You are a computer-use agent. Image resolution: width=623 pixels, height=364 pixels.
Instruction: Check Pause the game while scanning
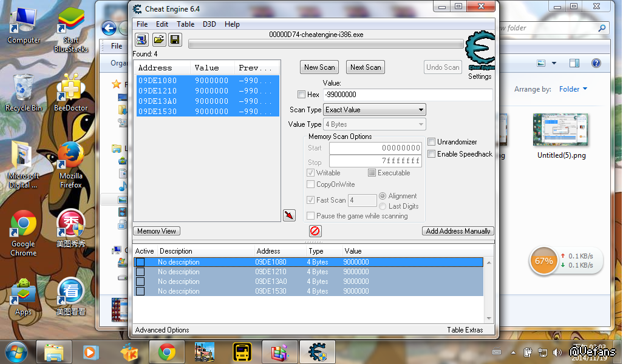311,216
